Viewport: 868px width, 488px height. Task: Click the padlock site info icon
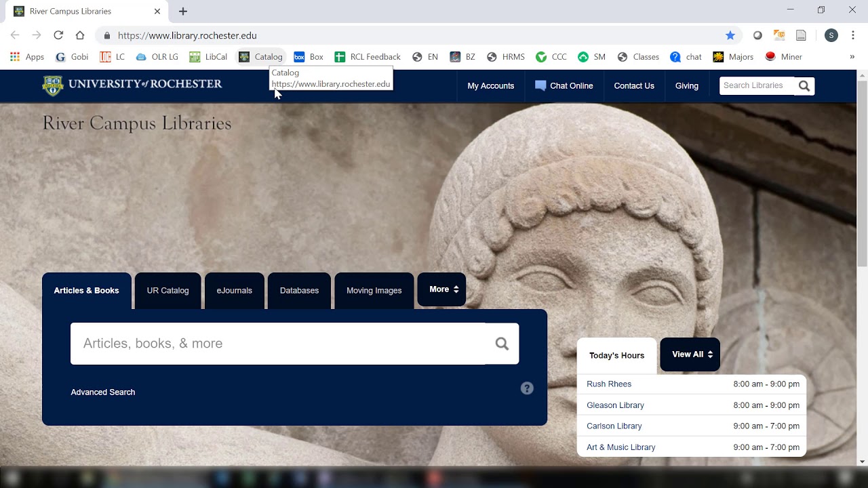pyautogui.click(x=107, y=35)
